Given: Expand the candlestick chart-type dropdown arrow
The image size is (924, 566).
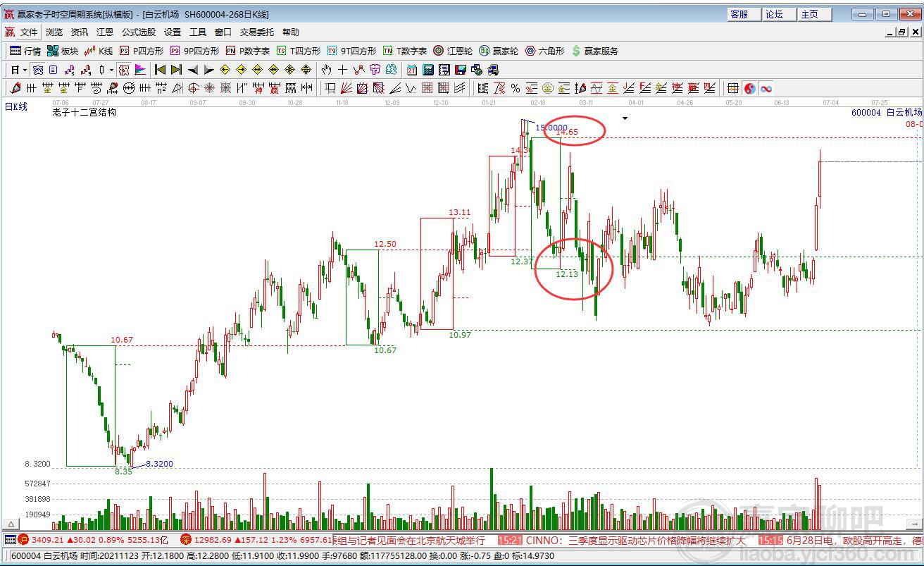Looking at the screenshot, I should pyautogui.click(x=111, y=70).
